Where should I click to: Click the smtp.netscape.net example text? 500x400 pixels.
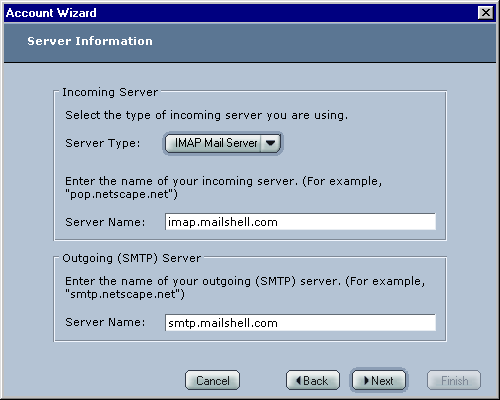pos(125,294)
